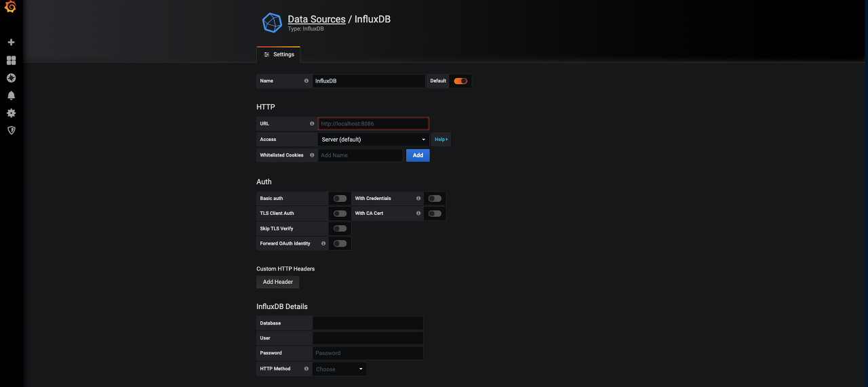Click the info icon beside Forward OAuth Identity
The image size is (868, 387).
tap(323, 243)
